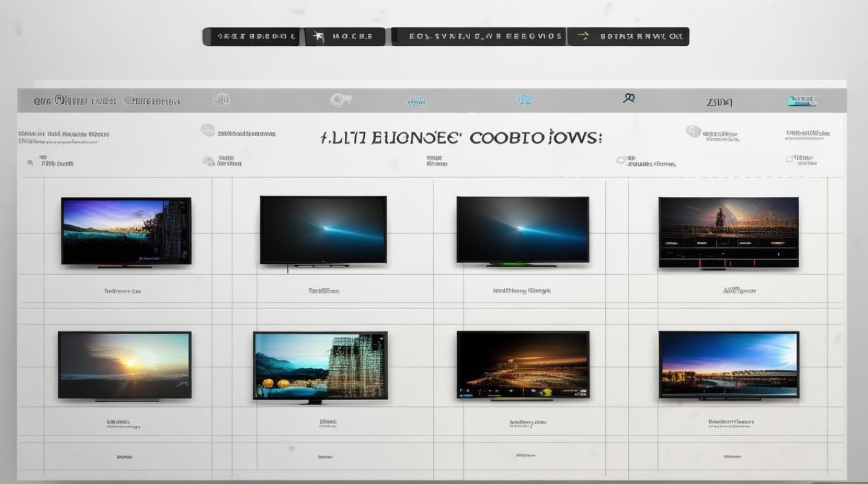Click the caption under the blue-sky city skyline TV
Image resolution: width=868 pixels, height=484 pixels.
730,423
